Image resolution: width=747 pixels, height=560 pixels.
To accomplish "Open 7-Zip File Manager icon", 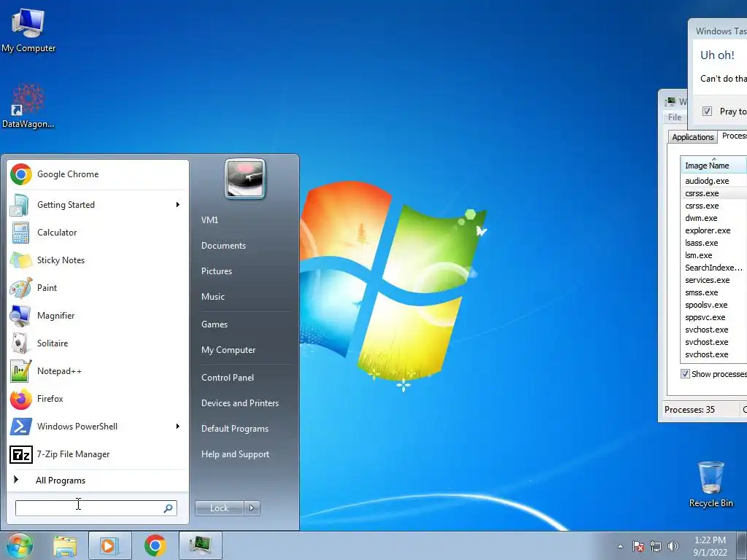I will pos(20,454).
